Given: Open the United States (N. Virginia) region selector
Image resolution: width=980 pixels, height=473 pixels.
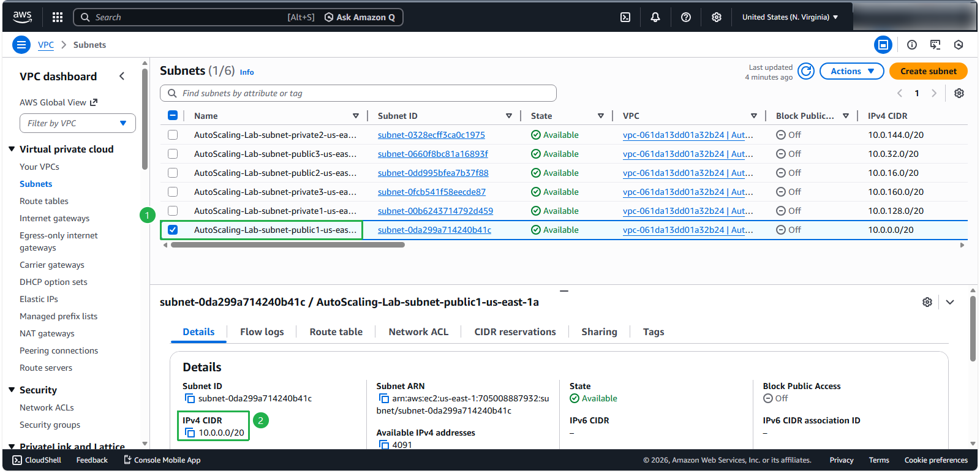Looking at the screenshot, I should click(790, 17).
